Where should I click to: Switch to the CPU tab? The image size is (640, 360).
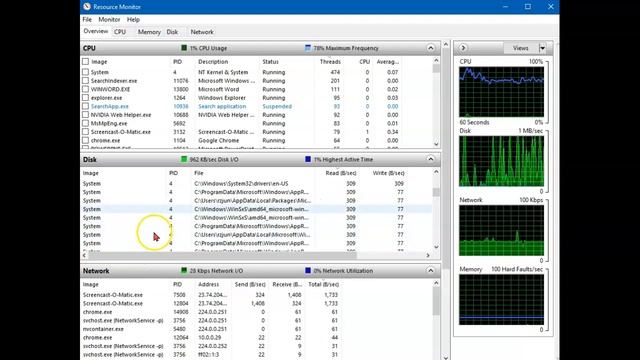tap(120, 32)
